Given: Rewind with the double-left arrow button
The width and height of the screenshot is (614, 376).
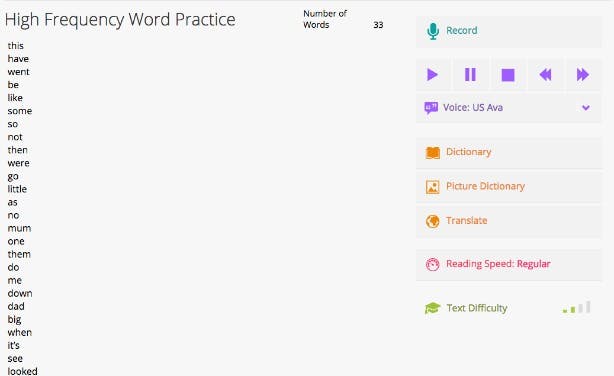Looking at the screenshot, I should (545, 74).
